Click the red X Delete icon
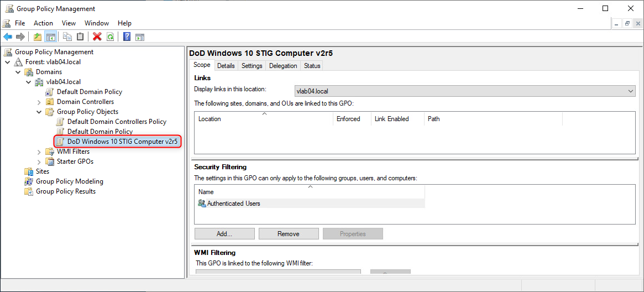644x292 pixels. pos(97,37)
